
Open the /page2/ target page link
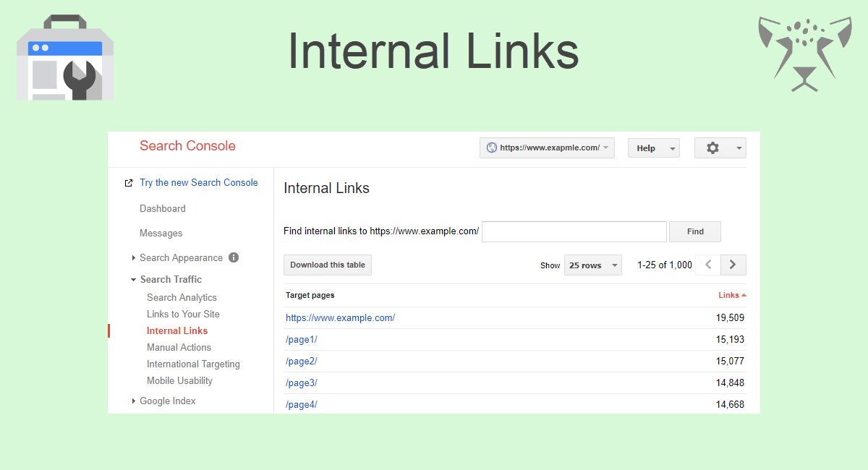point(302,361)
